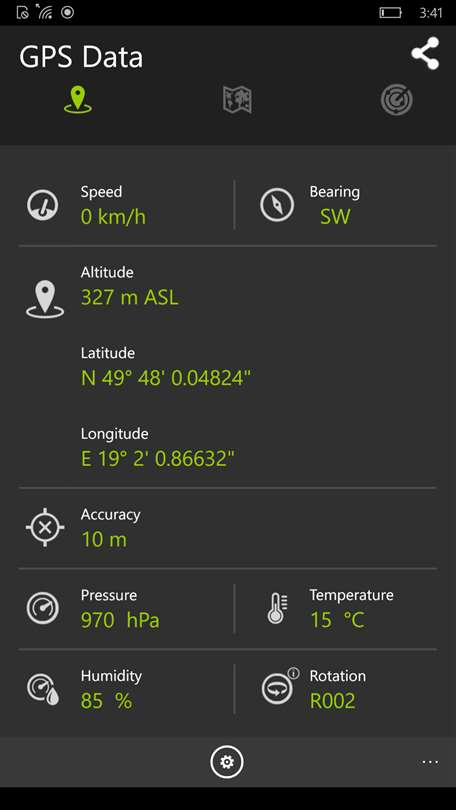Open the radar satellites tab
The height and width of the screenshot is (810, 456).
tap(397, 100)
